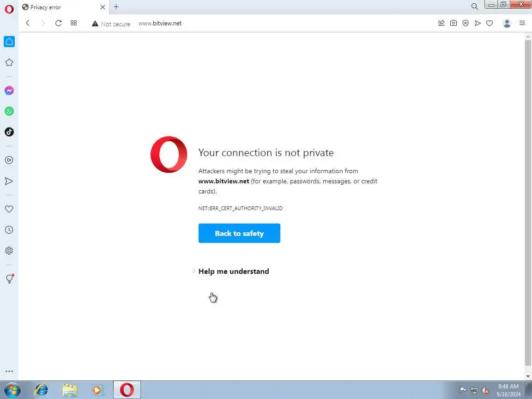Click the Back to safety button

point(239,233)
